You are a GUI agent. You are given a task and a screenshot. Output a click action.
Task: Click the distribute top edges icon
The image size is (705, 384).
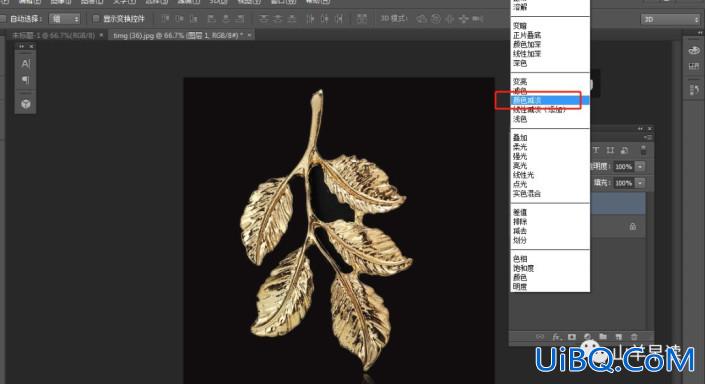(x=263, y=19)
